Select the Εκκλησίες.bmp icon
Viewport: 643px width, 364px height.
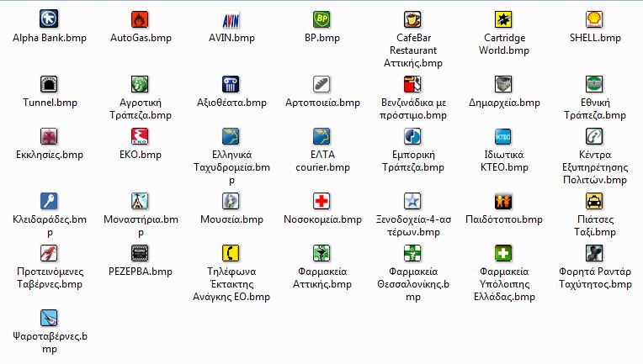[x=49, y=136]
